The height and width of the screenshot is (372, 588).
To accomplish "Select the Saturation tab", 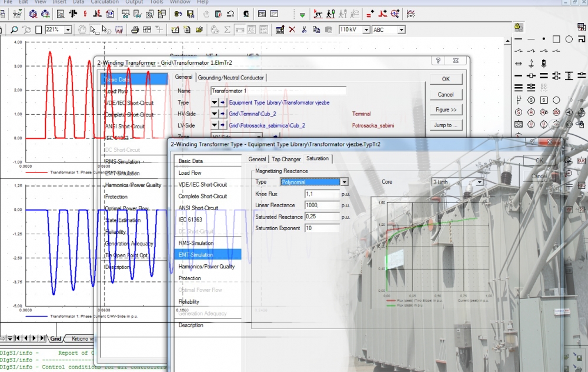I will pyautogui.click(x=318, y=158).
